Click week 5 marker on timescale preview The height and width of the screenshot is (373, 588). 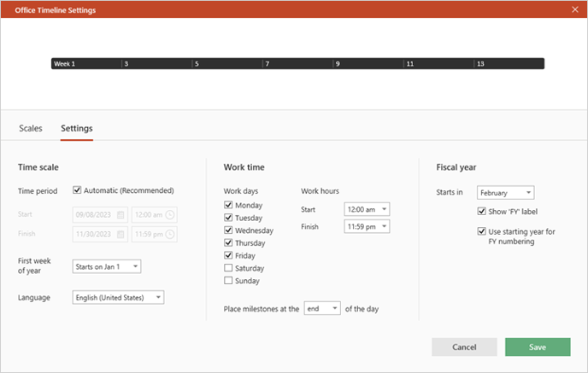click(x=197, y=64)
